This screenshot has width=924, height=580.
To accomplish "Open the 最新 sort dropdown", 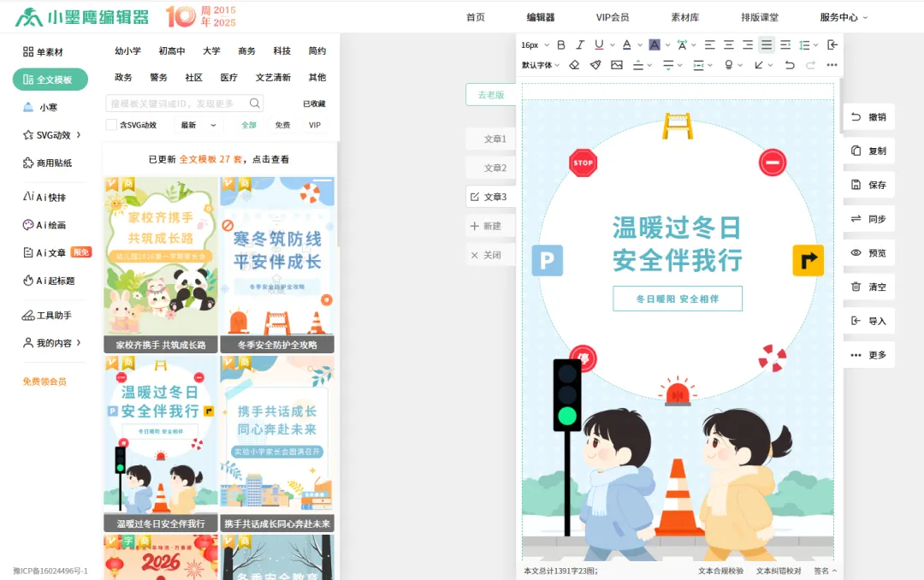I will (198, 125).
